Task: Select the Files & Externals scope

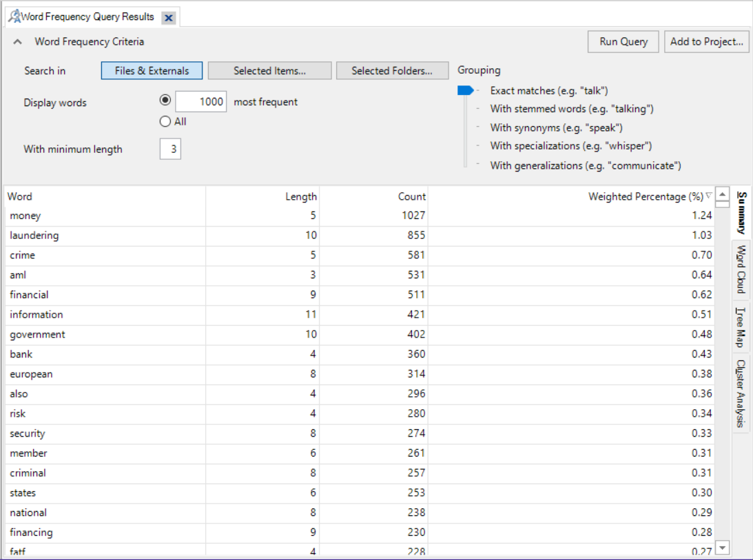Action: coord(151,70)
